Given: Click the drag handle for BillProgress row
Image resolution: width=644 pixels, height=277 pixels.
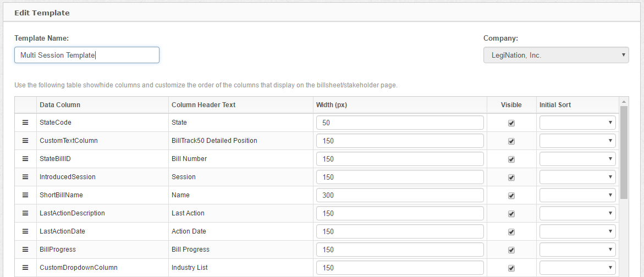Looking at the screenshot, I should 25,250.
